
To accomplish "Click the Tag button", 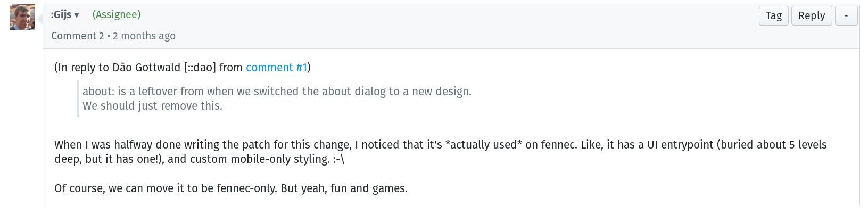I will coord(774,16).
